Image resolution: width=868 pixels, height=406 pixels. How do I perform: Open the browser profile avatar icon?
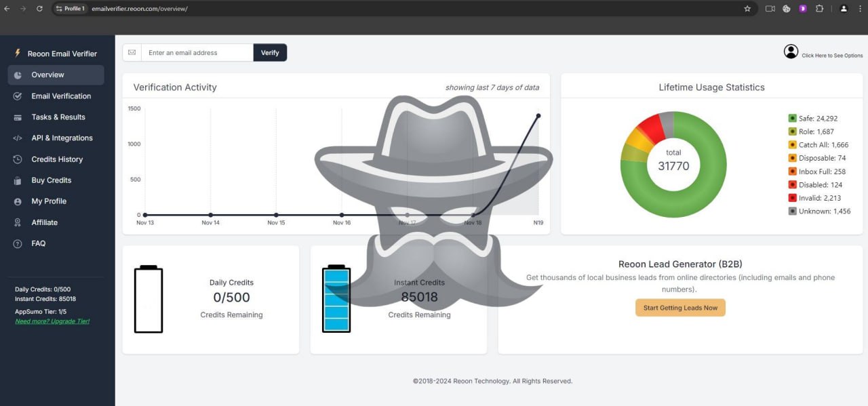click(x=844, y=9)
